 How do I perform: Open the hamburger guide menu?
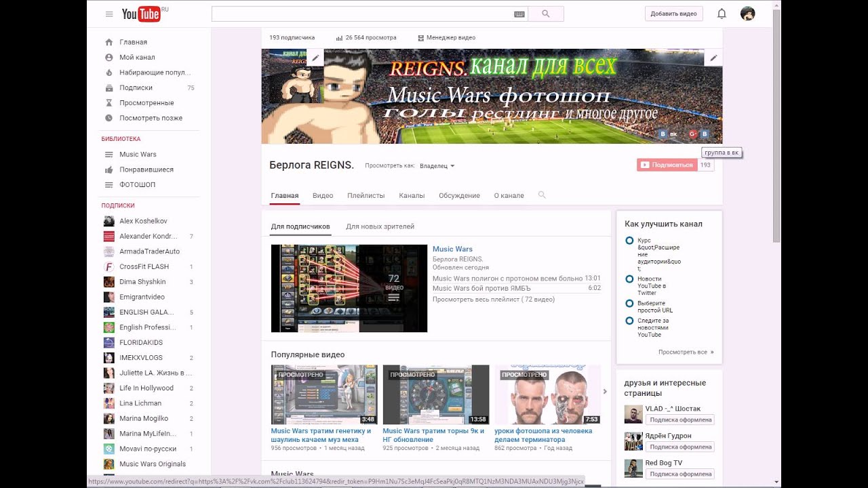pyautogui.click(x=109, y=14)
